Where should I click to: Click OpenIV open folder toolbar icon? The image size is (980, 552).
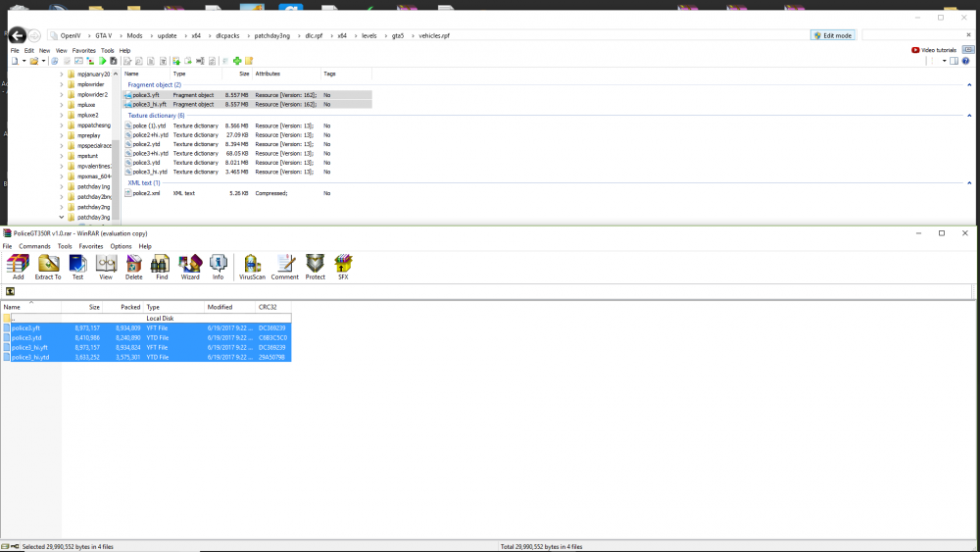(33, 61)
